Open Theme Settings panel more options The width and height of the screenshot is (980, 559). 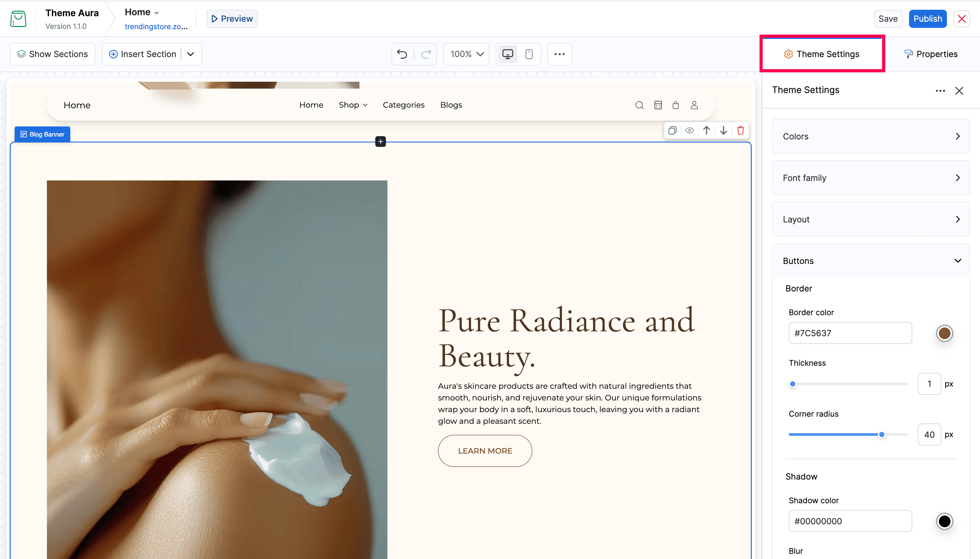940,90
